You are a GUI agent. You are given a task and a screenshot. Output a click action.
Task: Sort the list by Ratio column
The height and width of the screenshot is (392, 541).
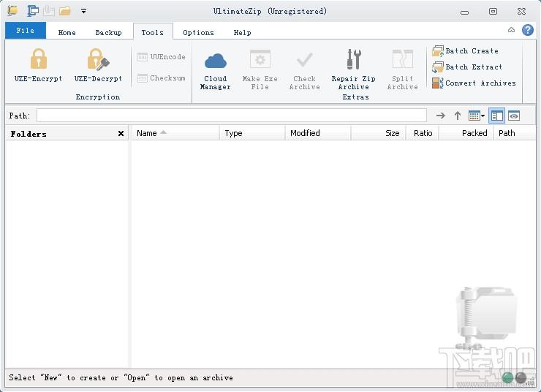pos(423,133)
